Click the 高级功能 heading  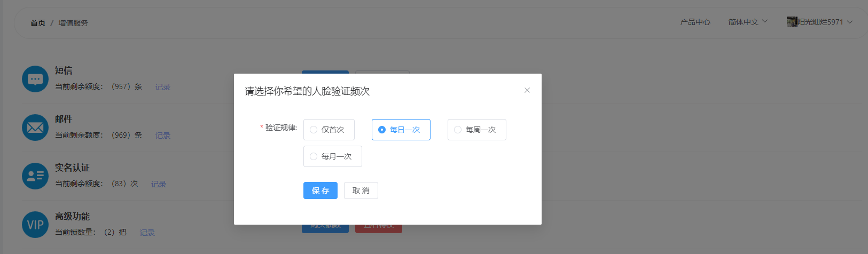click(72, 216)
